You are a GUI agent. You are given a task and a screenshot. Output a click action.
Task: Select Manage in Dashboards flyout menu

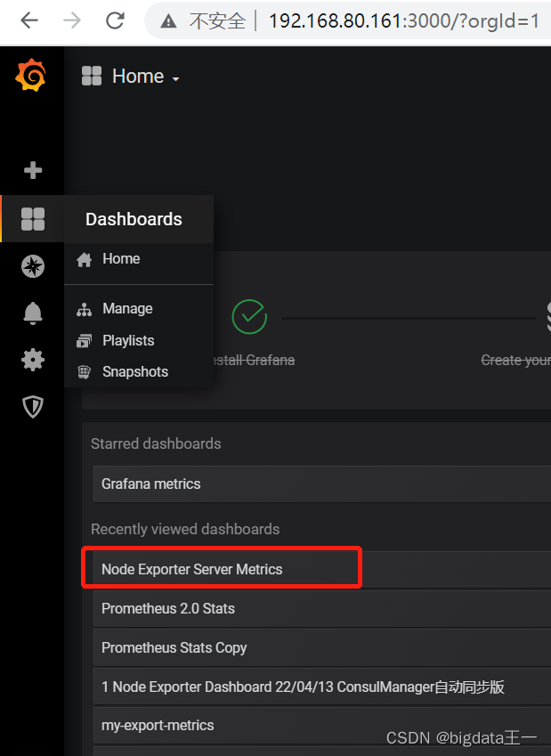pos(139,309)
